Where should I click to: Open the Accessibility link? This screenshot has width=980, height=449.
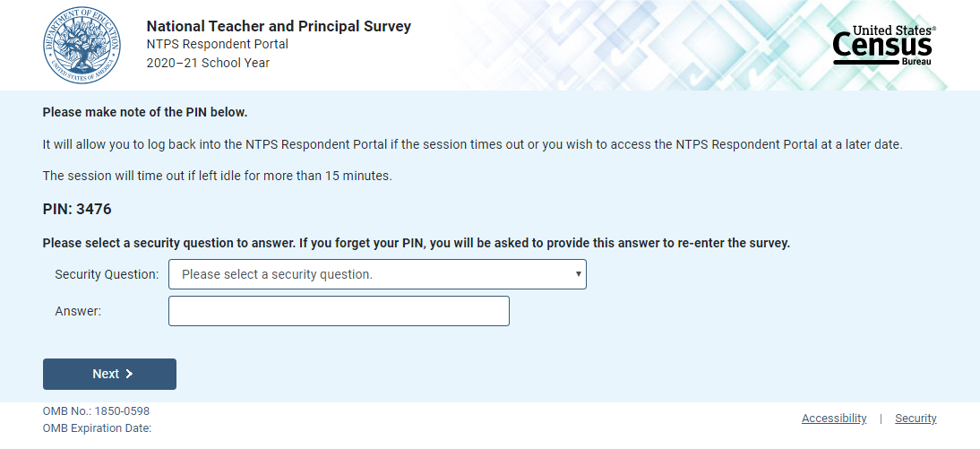[834, 419]
